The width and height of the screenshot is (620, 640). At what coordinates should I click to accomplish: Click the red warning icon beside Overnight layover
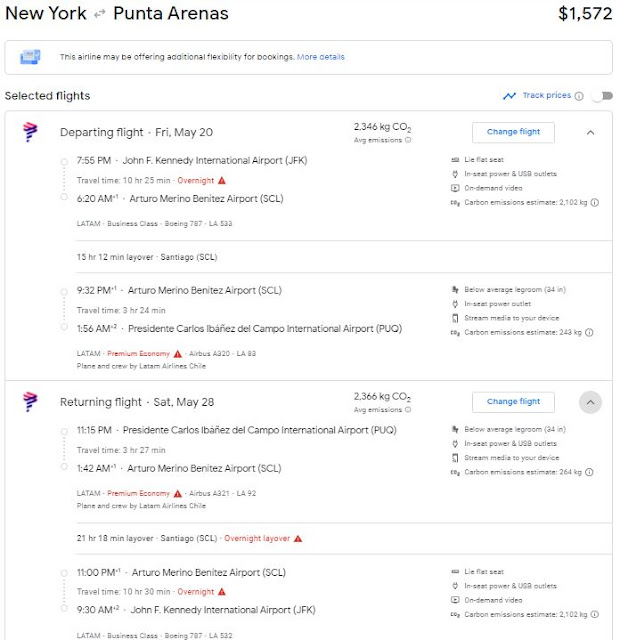point(297,538)
